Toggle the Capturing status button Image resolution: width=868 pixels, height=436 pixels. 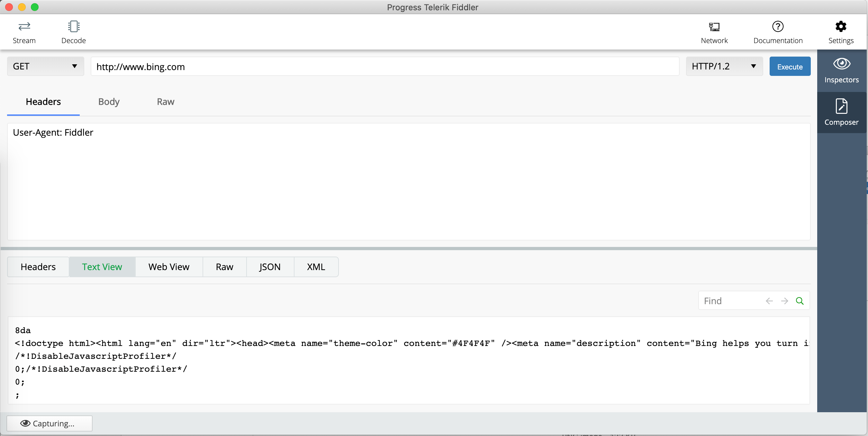[50, 423]
